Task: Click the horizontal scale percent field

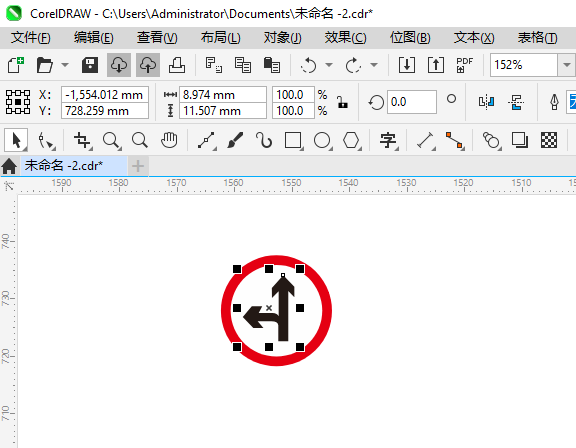Action: [x=293, y=95]
